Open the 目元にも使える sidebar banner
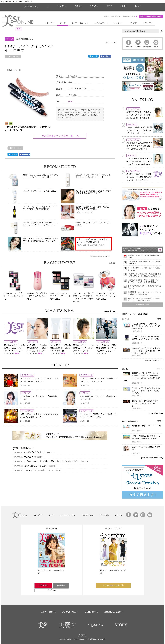165x644 pixels. point(142,212)
